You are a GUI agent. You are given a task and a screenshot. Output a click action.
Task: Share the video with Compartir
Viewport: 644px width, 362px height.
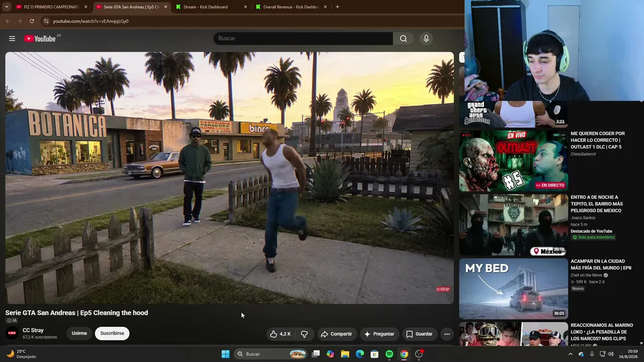tap(337, 334)
